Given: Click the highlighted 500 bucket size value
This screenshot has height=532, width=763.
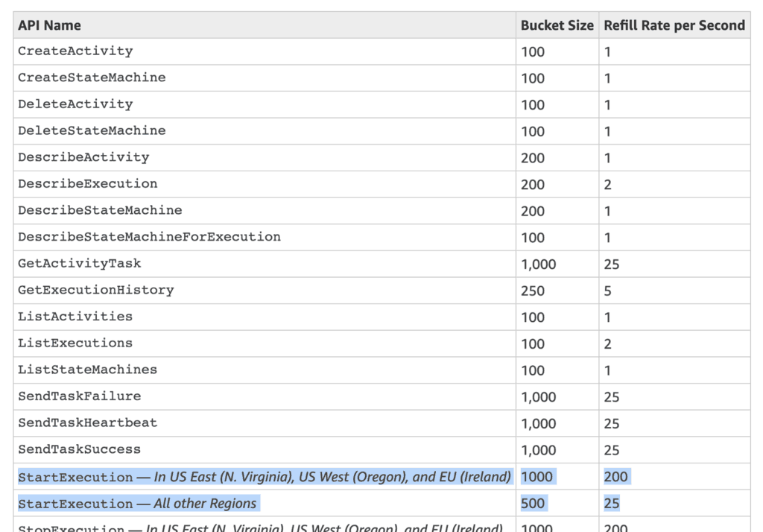Looking at the screenshot, I should point(533,504).
